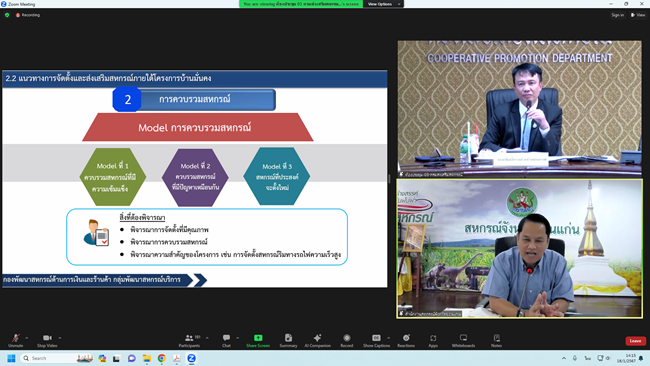Viewport: 650px width, 366px height.
Task: Open the Notes tool
Action: point(496,340)
